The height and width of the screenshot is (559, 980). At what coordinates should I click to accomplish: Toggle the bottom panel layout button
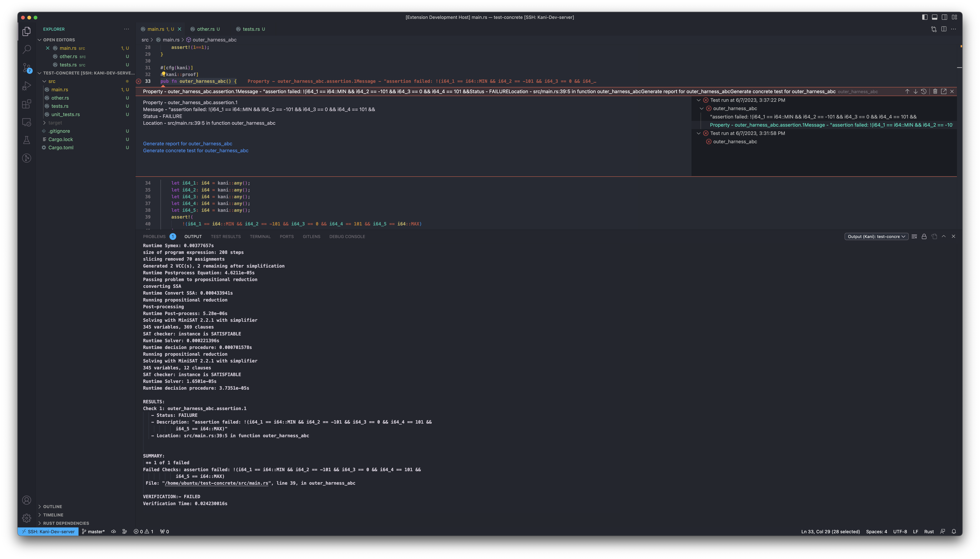click(935, 17)
